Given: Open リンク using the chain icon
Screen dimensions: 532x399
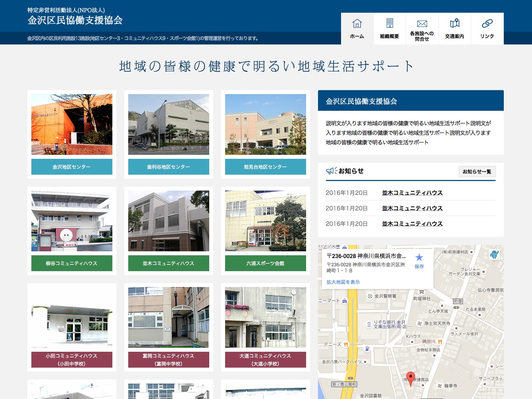Looking at the screenshot, I should [x=487, y=23].
